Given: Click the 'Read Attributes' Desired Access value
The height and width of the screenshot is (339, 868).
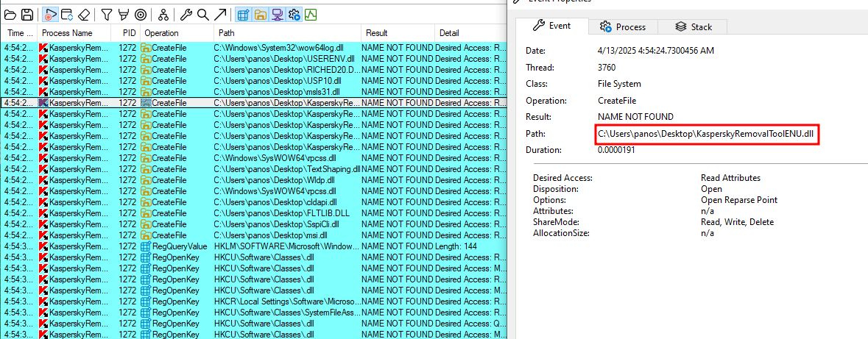Looking at the screenshot, I should click(730, 178).
